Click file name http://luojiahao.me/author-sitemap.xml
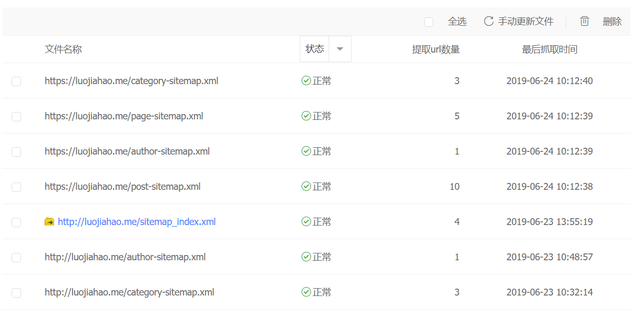 pos(125,257)
